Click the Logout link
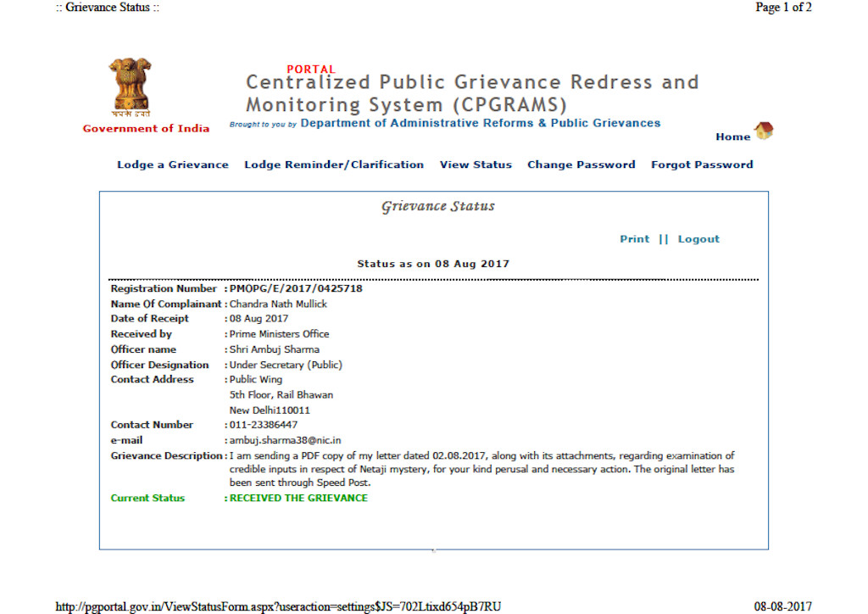The height and width of the screenshot is (614, 868). pyautogui.click(x=698, y=238)
